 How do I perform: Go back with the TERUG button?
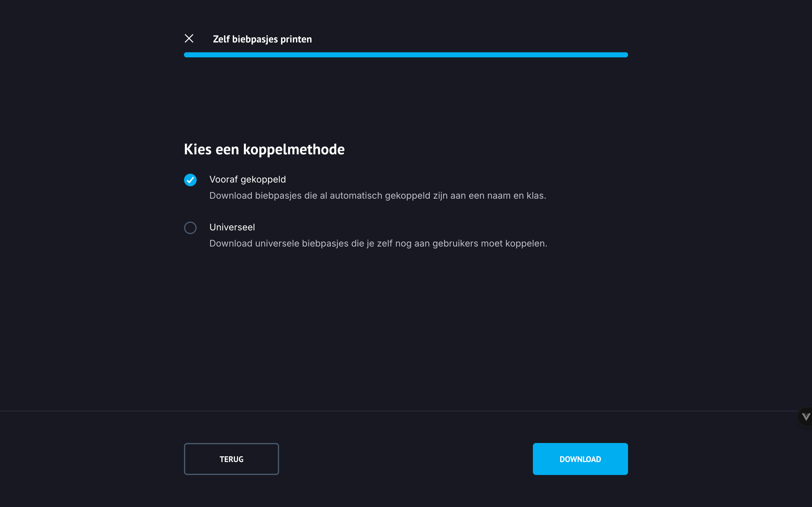[231, 459]
